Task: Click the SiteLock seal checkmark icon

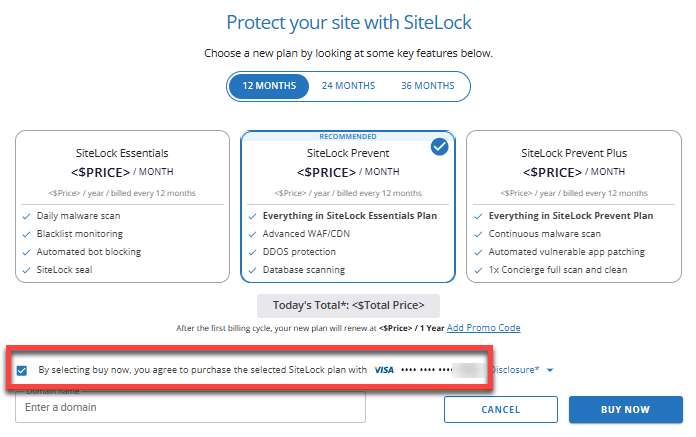Action: pos(25,270)
